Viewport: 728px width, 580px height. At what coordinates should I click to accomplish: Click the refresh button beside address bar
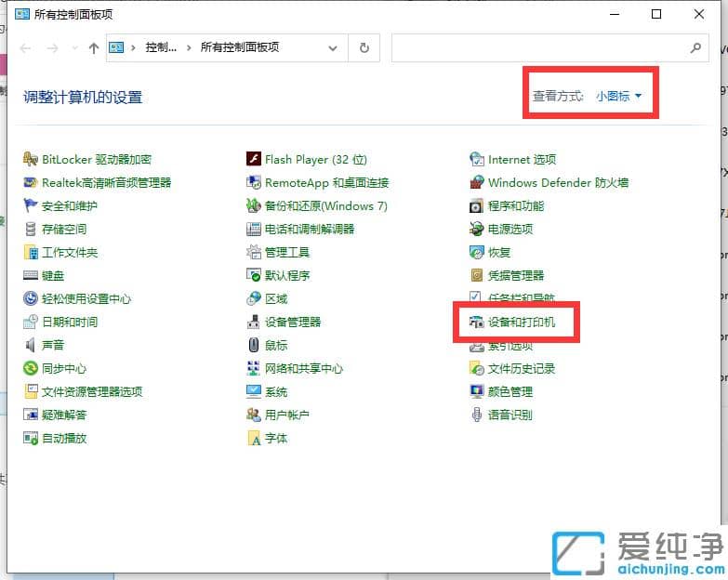[x=364, y=47]
